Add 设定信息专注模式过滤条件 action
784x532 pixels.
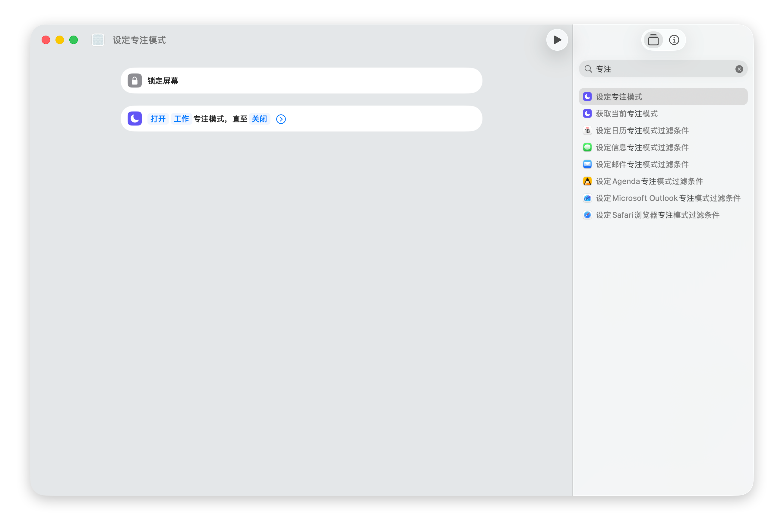[642, 147]
